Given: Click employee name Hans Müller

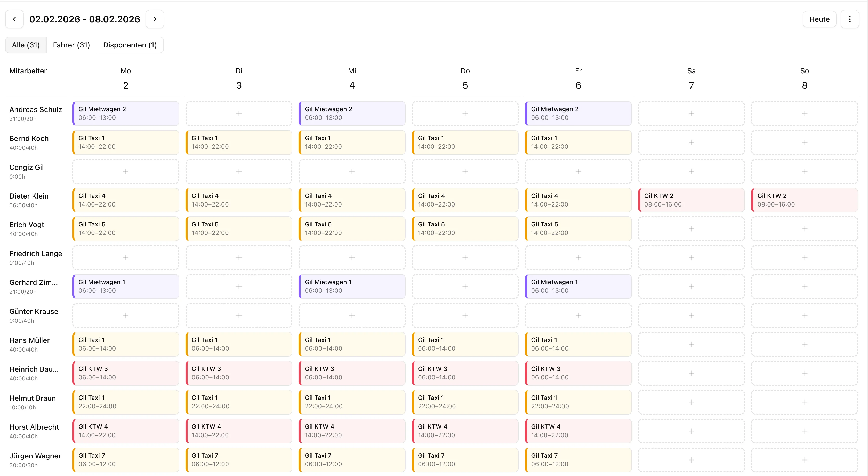Looking at the screenshot, I should click(30, 340).
